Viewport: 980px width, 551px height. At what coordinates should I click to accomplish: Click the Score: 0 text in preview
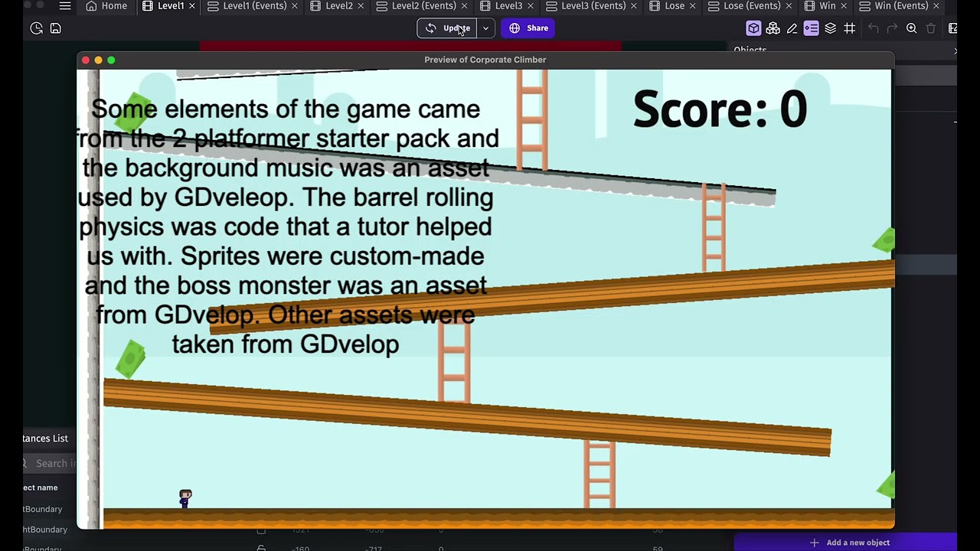[720, 109]
